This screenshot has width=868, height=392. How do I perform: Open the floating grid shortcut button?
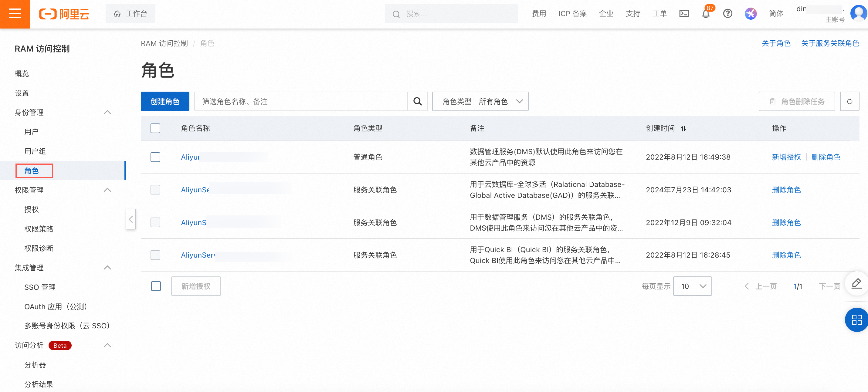(x=856, y=319)
